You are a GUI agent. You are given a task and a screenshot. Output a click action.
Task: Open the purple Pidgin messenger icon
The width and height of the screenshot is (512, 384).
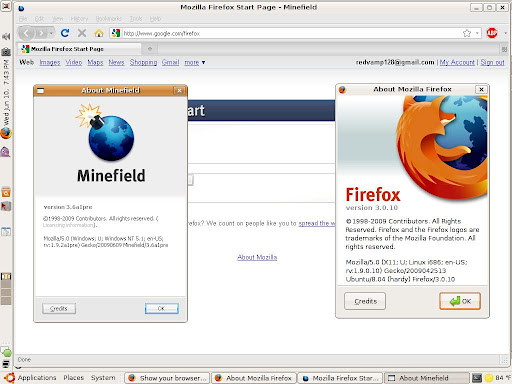click(x=6, y=152)
